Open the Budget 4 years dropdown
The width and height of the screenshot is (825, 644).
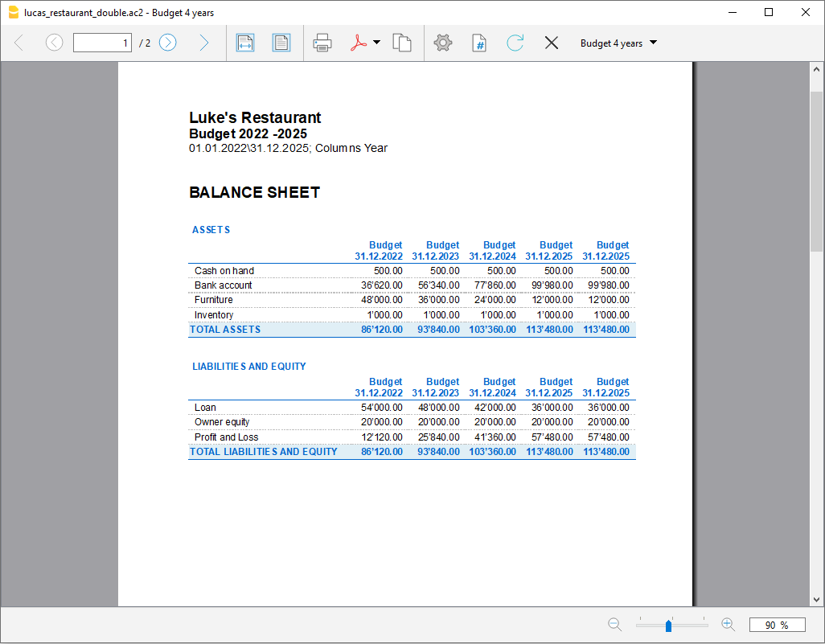(x=618, y=43)
